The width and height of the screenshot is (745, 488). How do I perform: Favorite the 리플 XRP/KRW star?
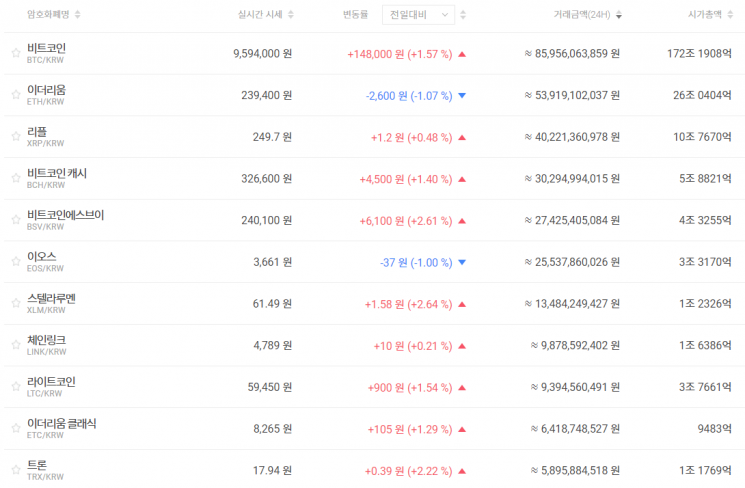(x=16, y=136)
